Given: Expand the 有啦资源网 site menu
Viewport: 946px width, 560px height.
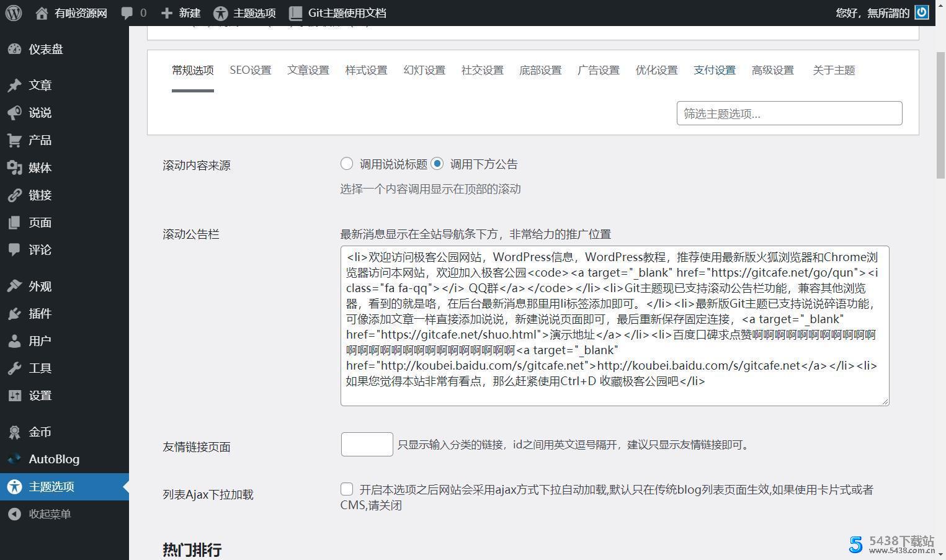Looking at the screenshot, I should point(71,13).
